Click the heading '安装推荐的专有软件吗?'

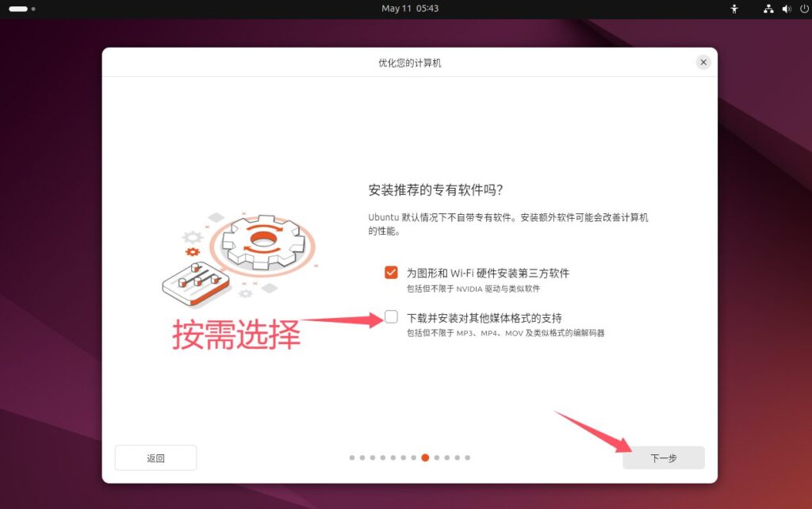coord(436,190)
